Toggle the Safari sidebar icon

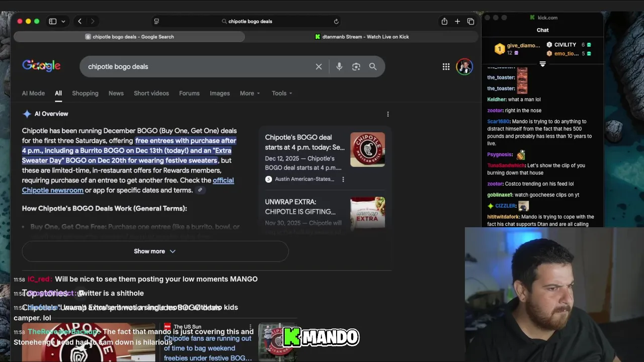52,21
